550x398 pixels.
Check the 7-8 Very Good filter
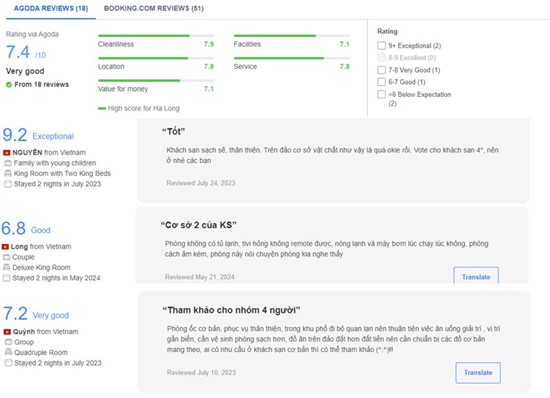(381, 70)
